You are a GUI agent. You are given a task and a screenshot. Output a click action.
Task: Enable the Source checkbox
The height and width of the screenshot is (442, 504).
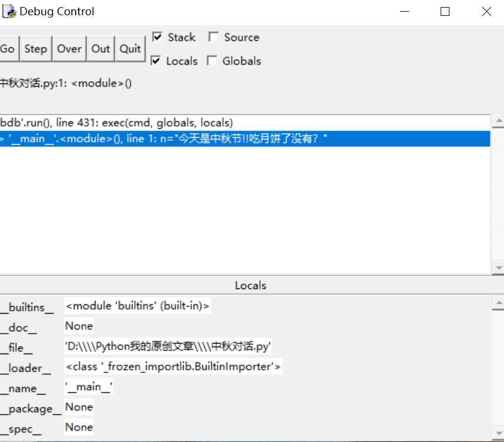click(x=214, y=37)
